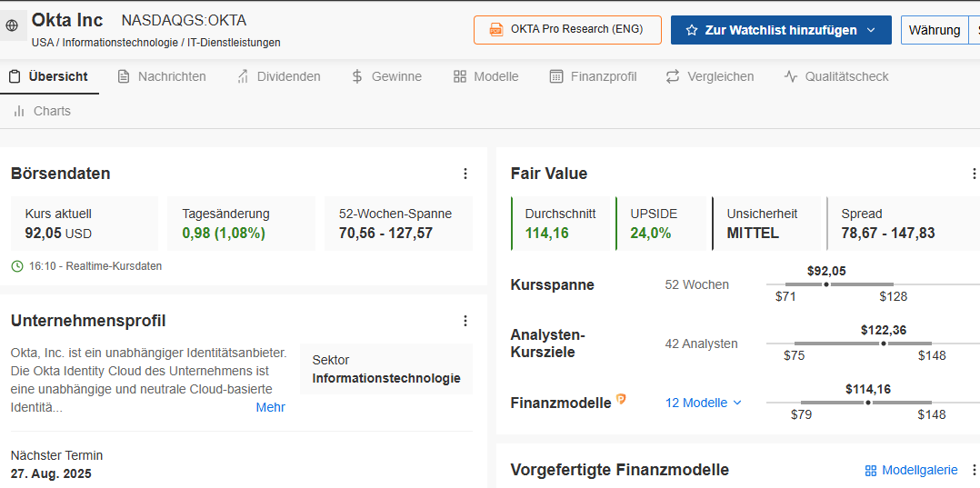Click Mehr to expand company description
980x488 pixels.
click(270, 407)
